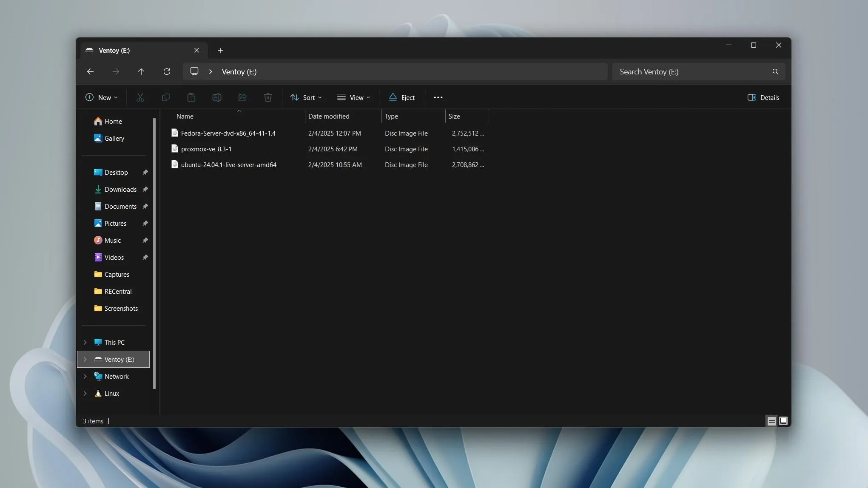Click the Share icon in toolbar
The height and width of the screenshot is (488, 868).
pyautogui.click(x=242, y=97)
